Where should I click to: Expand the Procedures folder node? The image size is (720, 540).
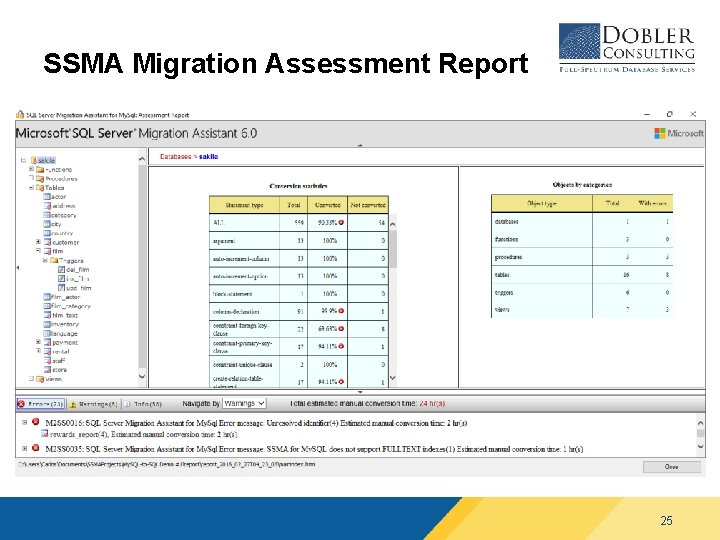pos(32,178)
